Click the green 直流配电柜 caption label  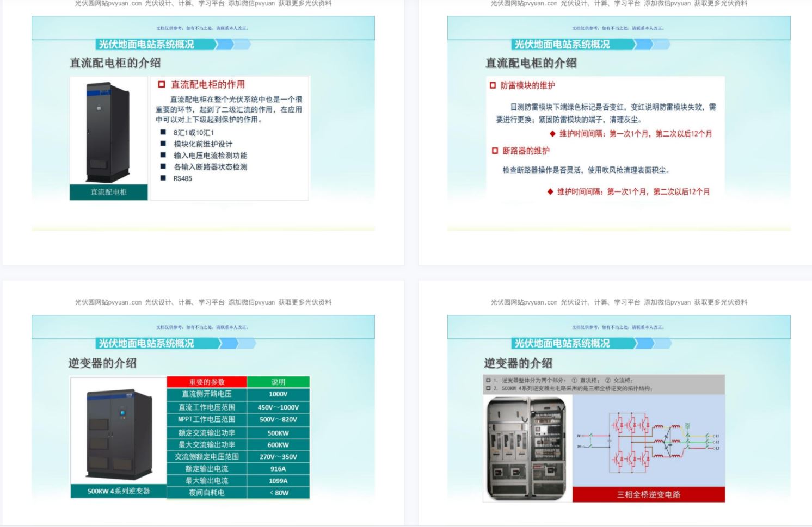tap(108, 192)
